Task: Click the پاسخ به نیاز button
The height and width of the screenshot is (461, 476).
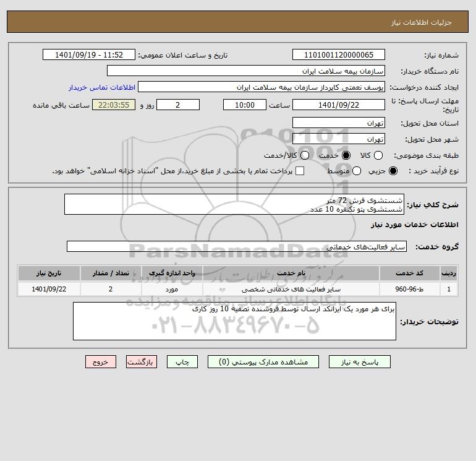Action: tap(360, 362)
